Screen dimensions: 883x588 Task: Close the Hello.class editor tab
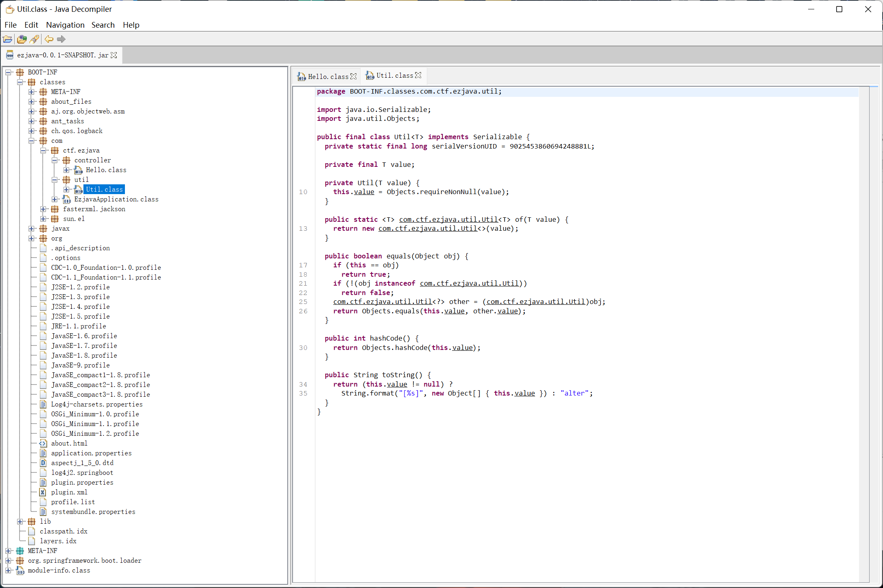[x=353, y=77]
